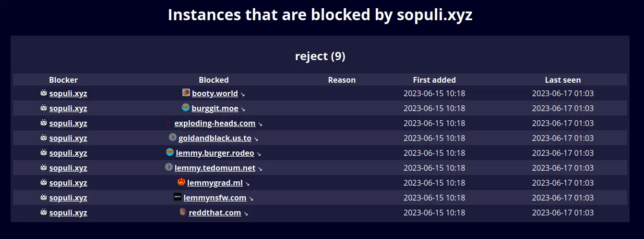Image resolution: width=644 pixels, height=239 pixels.
Task: Click the lemmy.burger.rodeo burger favicon
Action: click(x=170, y=152)
